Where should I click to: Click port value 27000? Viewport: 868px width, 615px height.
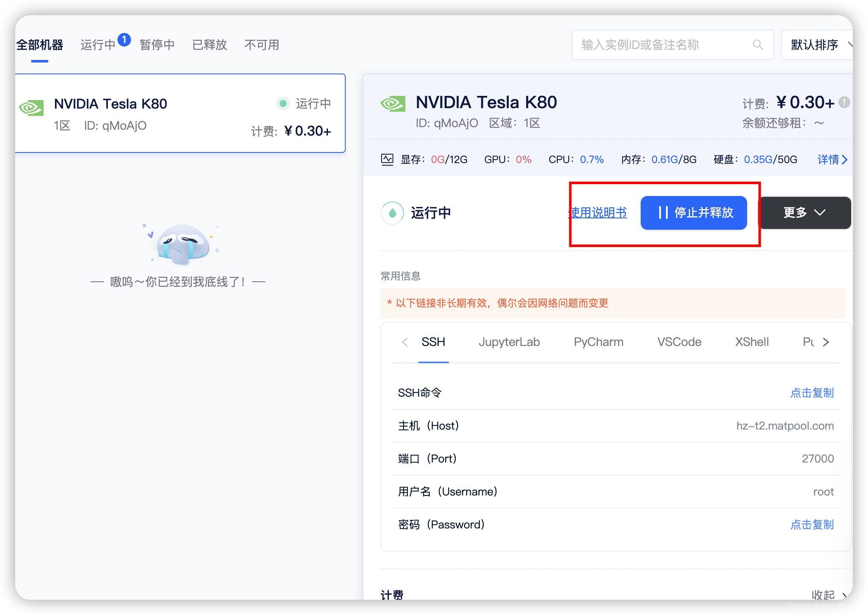click(x=818, y=459)
